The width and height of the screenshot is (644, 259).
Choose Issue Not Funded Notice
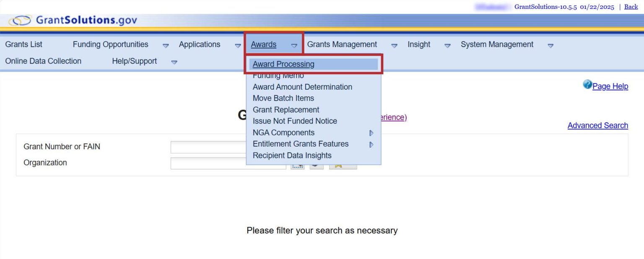(295, 121)
